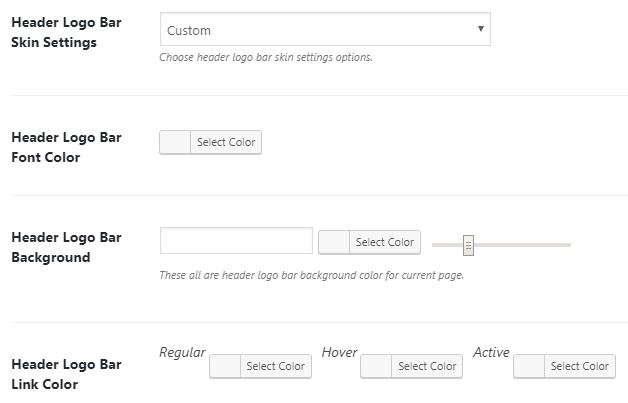This screenshot has width=628, height=403.
Task: Click the Header Logo Bar Font Color label
Action: [x=66, y=147]
